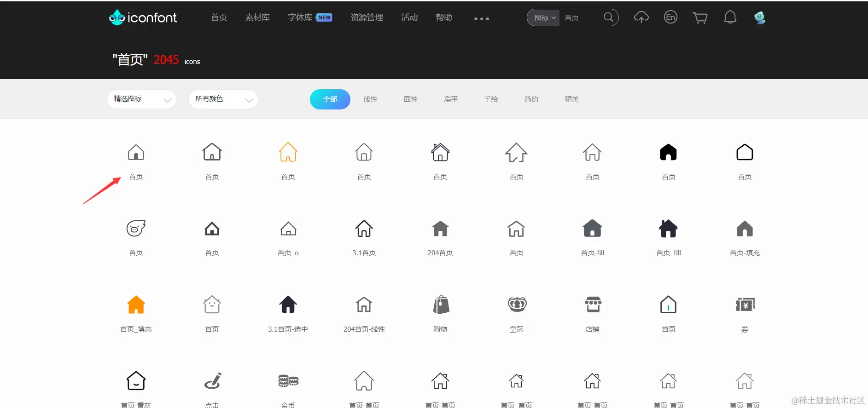The width and height of the screenshot is (868, 408).
Task: Switch to the 简约 style tab
Action: coord(531,99)
